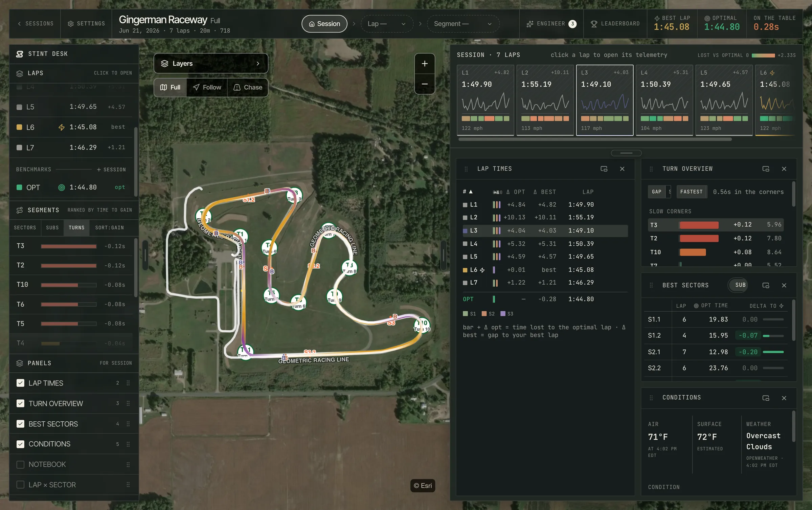This screenshot has width=812, height=510.
Task: Collapse the session strip drag handle
Action: 626,153
